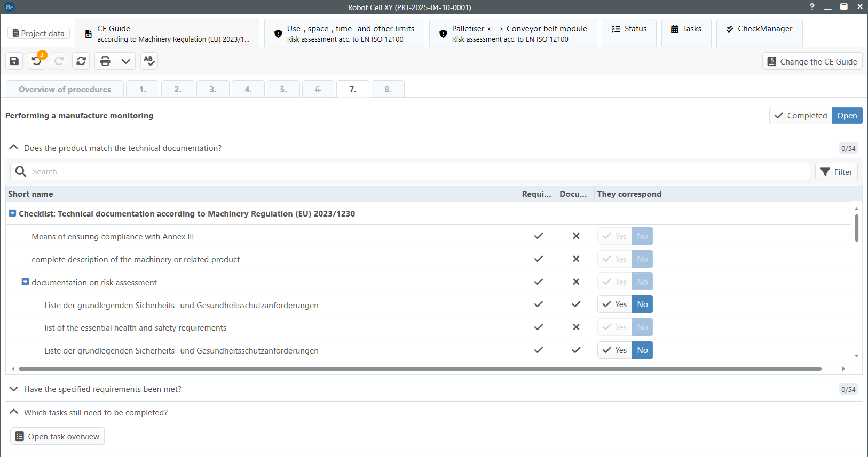Collapse the documentation on risk assessment node
The width and height of the screenshot is (868, 457).
[x=25, y=282]
